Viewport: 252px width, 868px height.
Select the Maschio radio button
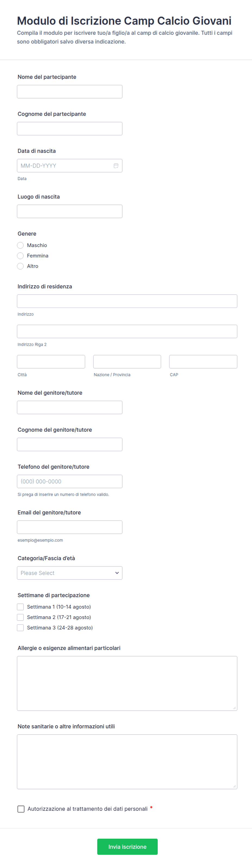click(21, 245)
